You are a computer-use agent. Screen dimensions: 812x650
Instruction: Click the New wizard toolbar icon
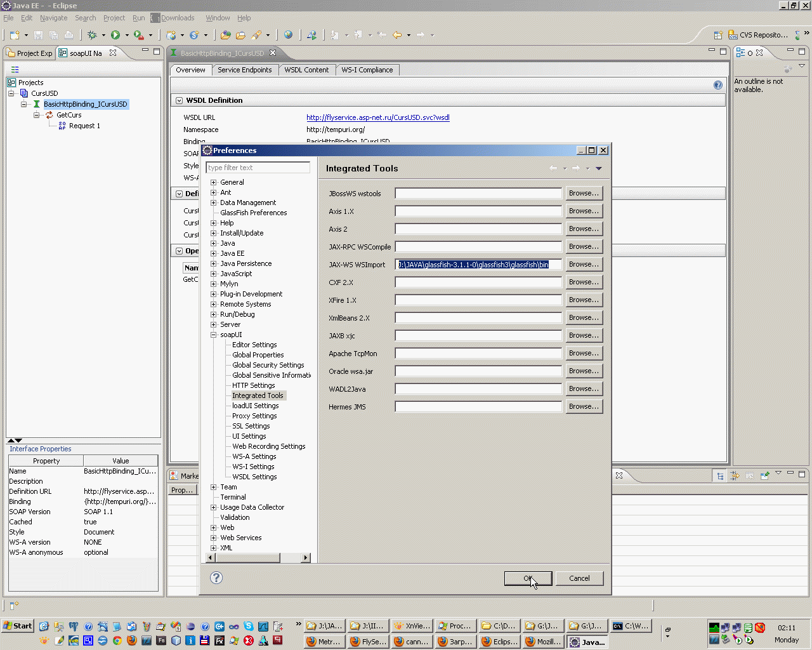tap(15, 36)
